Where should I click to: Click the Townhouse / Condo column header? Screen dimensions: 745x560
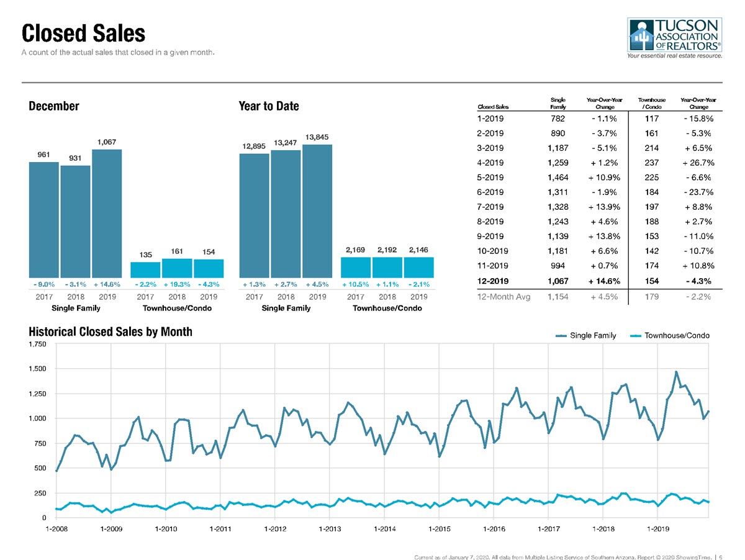653,103
